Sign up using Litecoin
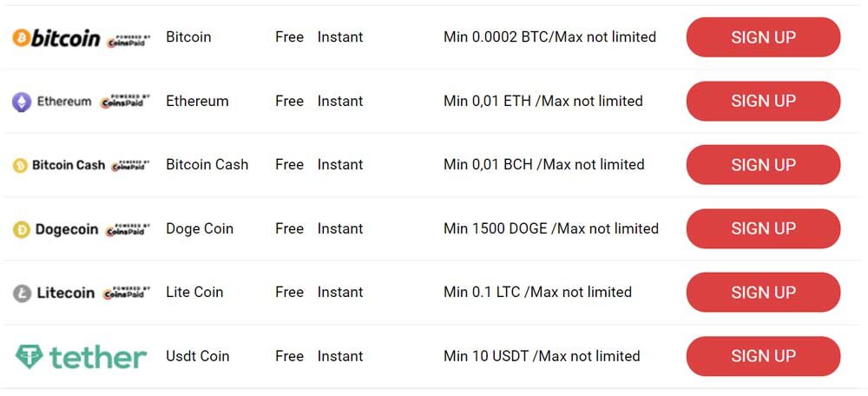The image size is (868, 396). pyautogui.click(x=763, y=292)
